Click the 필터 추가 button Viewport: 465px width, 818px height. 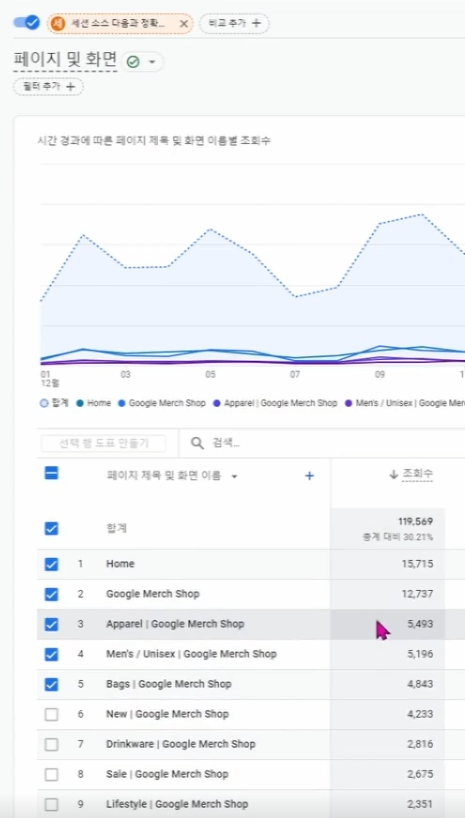click(x=49, y=86)
